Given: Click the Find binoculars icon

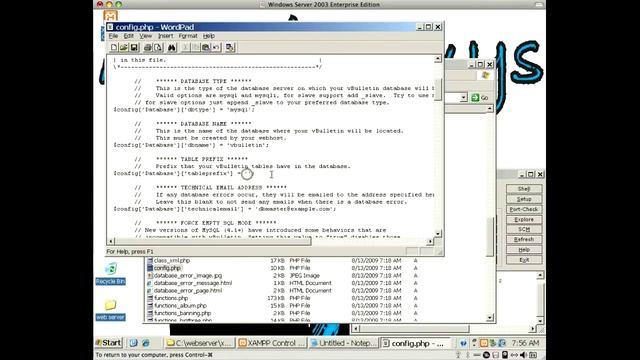Looking at the screenshot, I should [172, 47].
